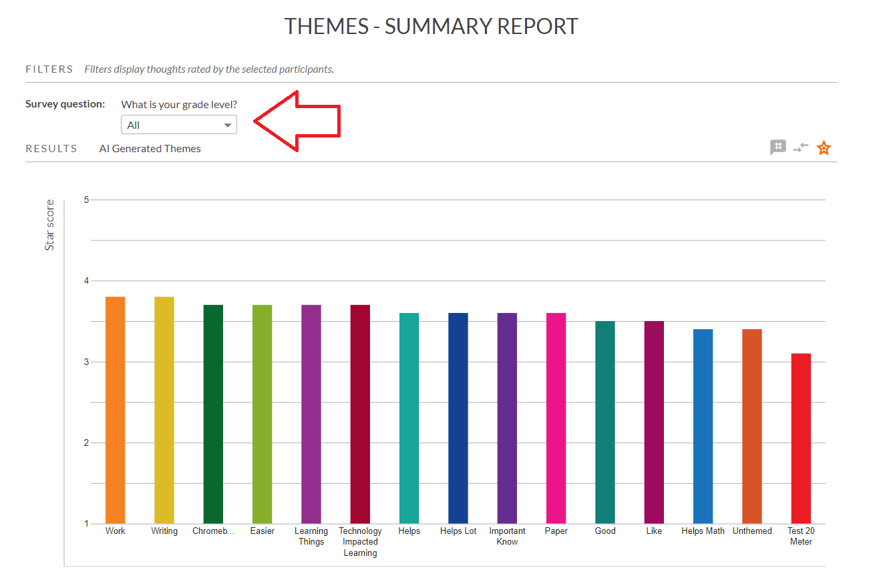Viewport: 875px width, 588px height.
Task: Click the FILTERS section heading
Action: (49, 69)
